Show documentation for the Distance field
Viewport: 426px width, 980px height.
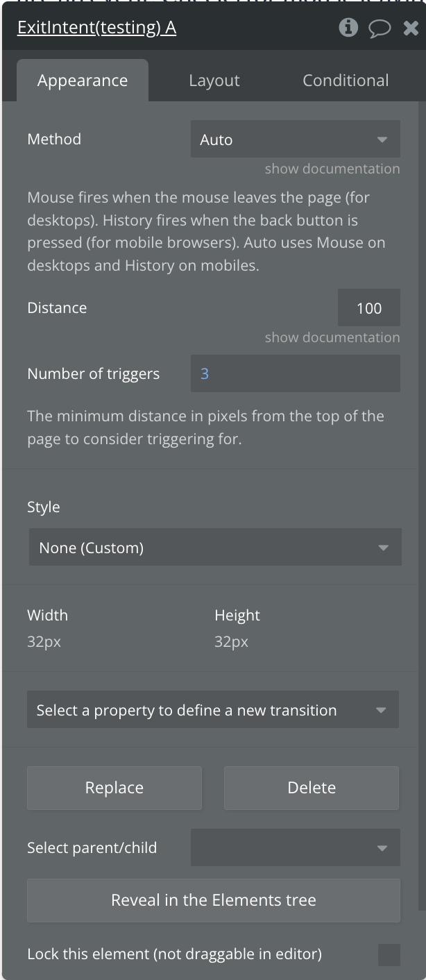coord(332,337)
